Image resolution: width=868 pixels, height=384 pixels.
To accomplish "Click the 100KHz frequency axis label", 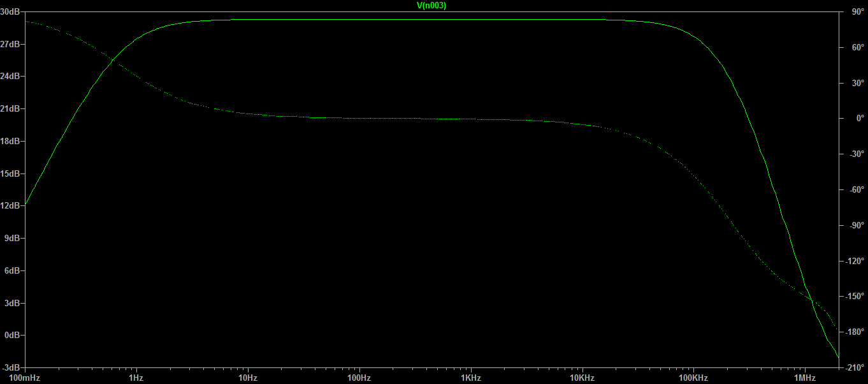I will click(693, 378).
